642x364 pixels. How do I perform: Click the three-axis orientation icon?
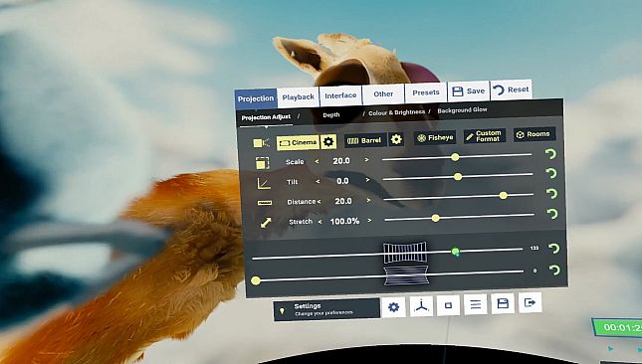click(421, 306)
